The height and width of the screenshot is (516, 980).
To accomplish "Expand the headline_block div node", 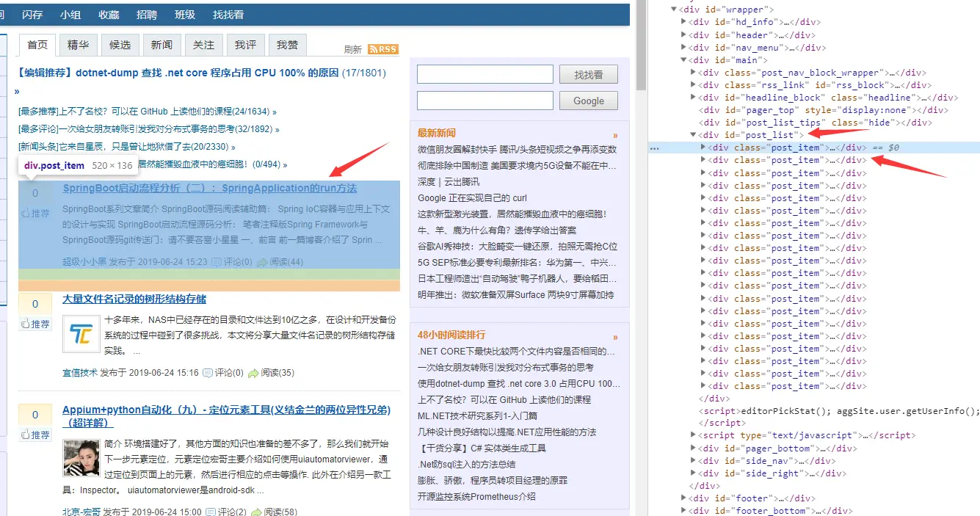I will 693,97.
